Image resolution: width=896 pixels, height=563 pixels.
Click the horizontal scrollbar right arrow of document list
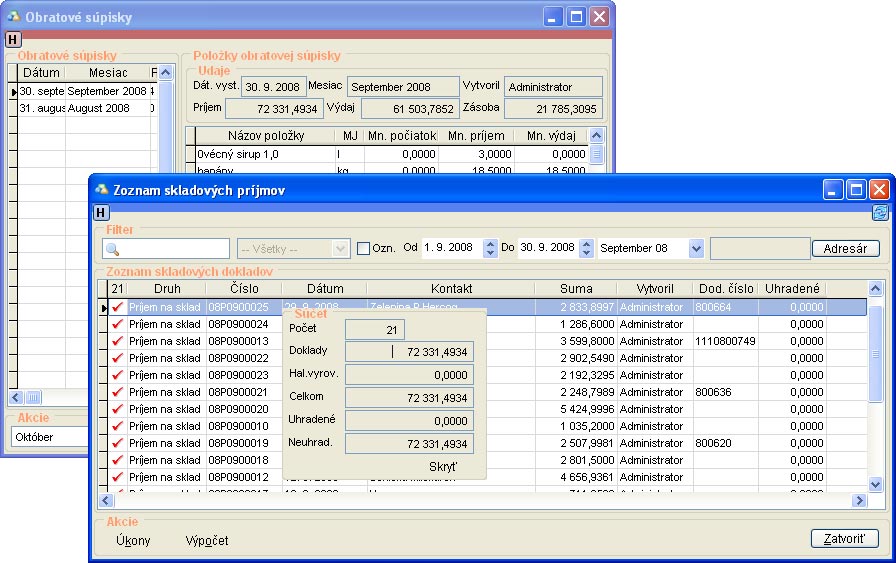click(858, 501)
